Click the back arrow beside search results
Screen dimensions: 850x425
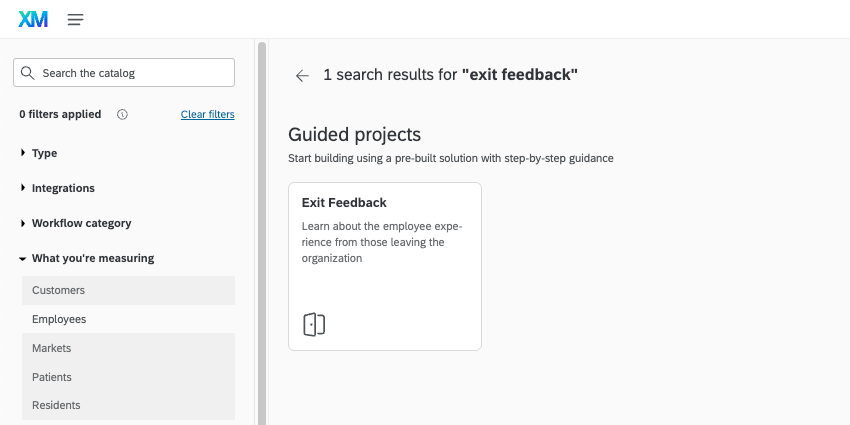(302, 75)
